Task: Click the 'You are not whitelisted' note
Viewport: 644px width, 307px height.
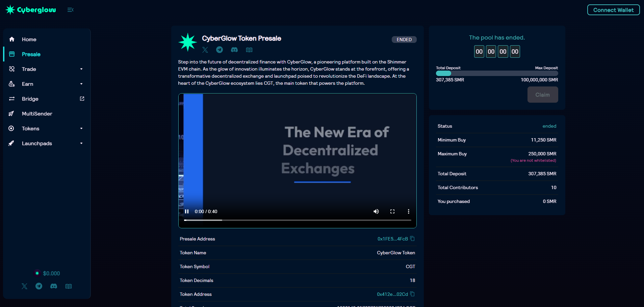Action: 533,160
